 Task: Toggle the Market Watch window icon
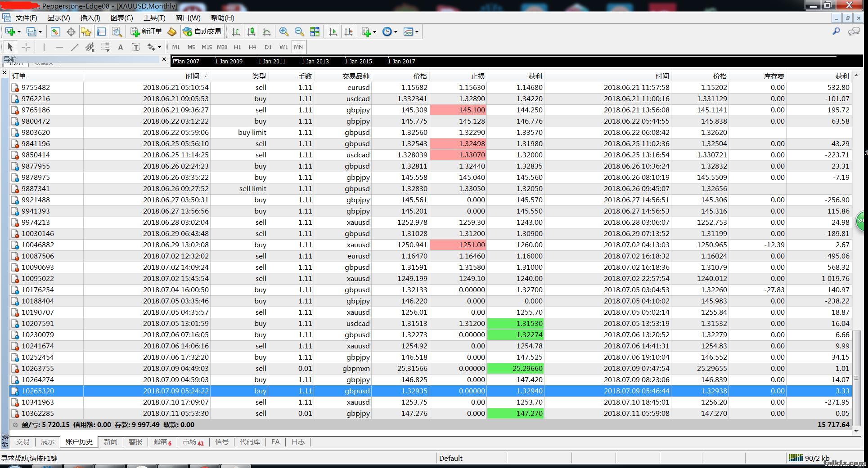tap(55, 31)
